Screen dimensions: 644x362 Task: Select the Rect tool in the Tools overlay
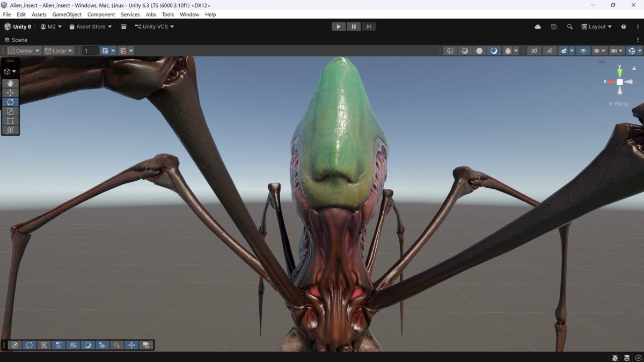coord(10,120)
